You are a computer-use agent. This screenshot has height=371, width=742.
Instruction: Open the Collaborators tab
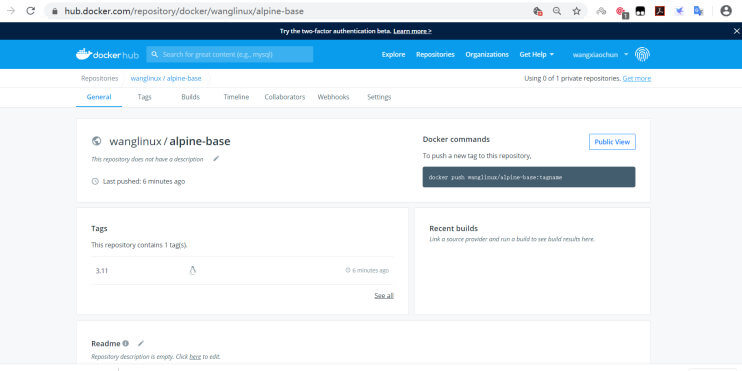(x=284, y=97)
